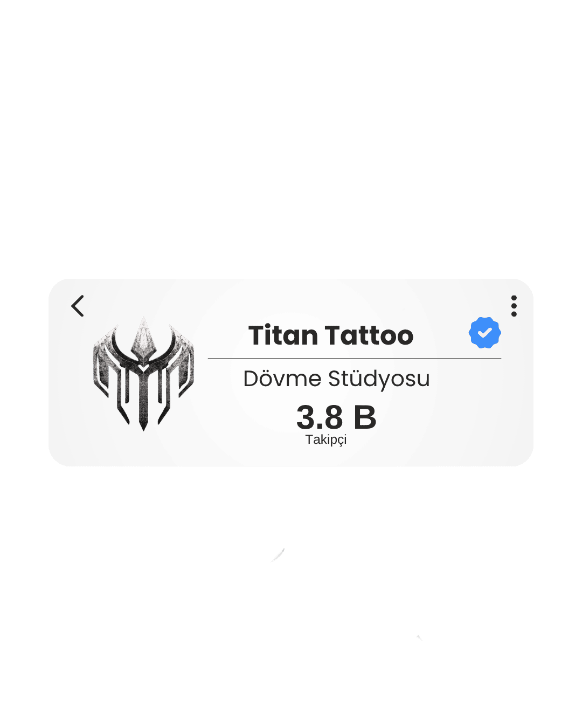Tap the Titan Tattoo emblem logo

click(143, 374)
